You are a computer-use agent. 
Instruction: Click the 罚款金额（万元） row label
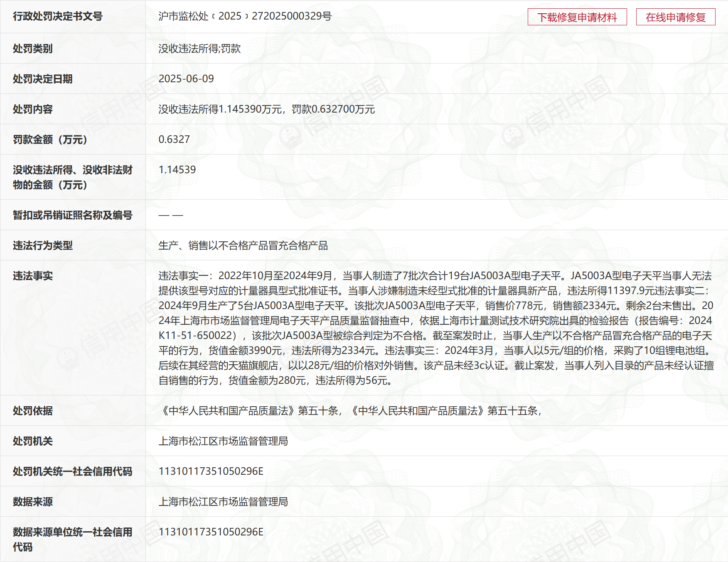(x=50, y=140)
